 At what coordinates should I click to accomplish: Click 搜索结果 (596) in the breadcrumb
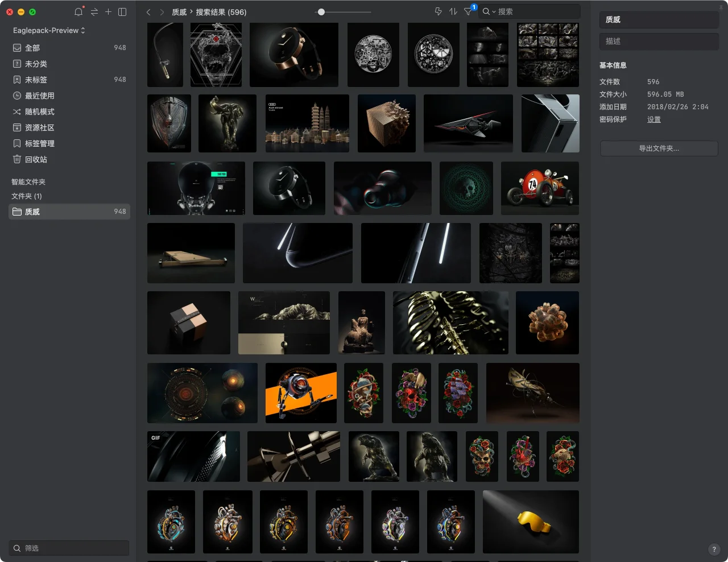pyautogui.click(x=221, y=12)
